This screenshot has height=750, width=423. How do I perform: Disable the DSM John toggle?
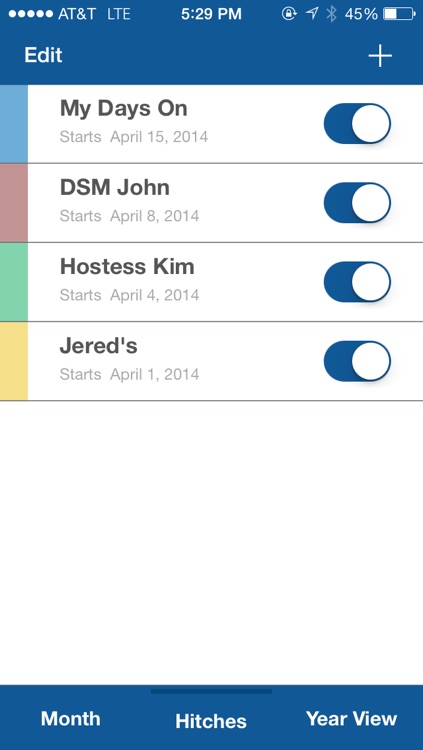point(357,203)
